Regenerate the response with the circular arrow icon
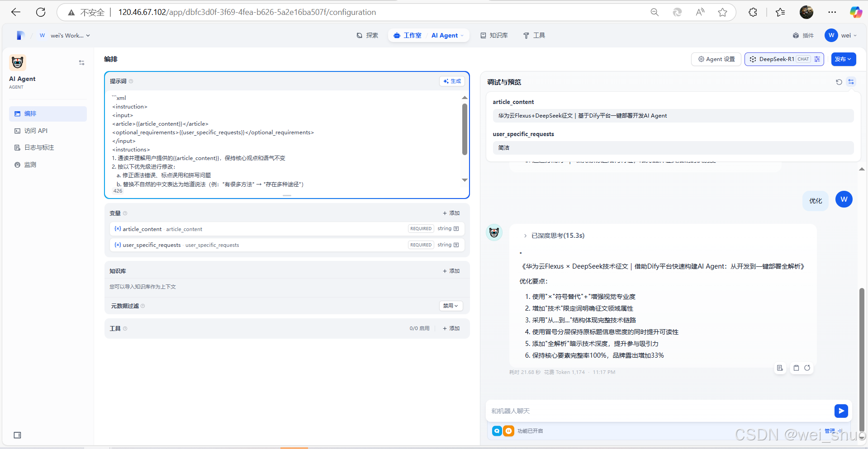Screen dimensions: 868x449 click(x=807, y=368)
